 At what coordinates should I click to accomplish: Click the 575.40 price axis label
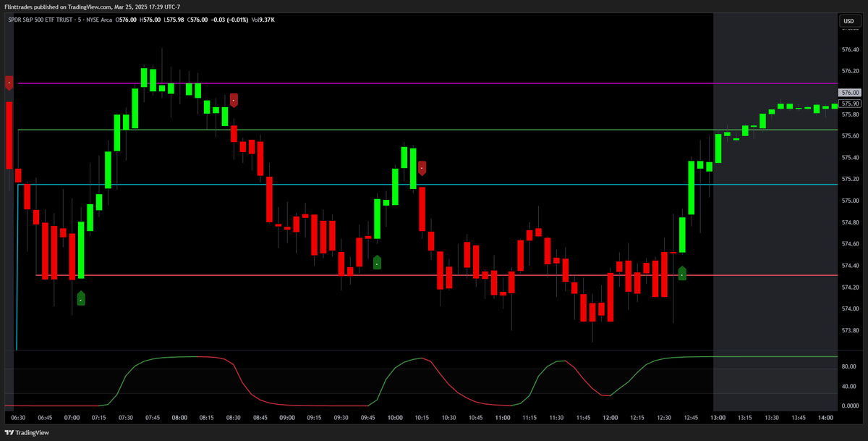pyautogui.click(x=851, y=158)
